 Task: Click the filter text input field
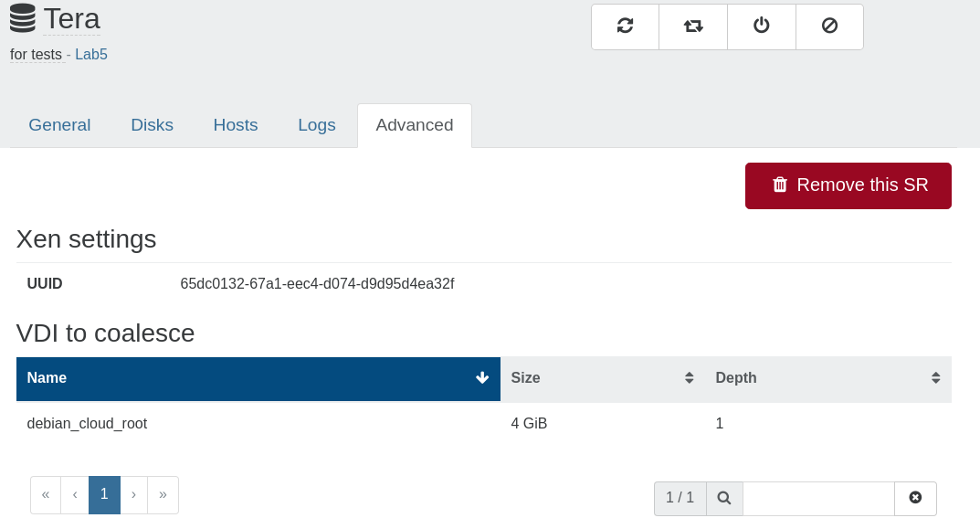point(818,498)
